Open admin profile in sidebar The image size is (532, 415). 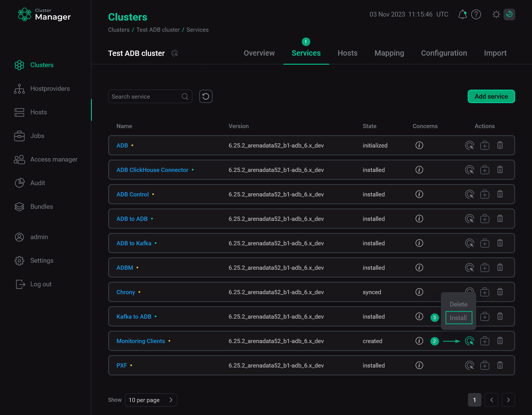click(31, 237)
